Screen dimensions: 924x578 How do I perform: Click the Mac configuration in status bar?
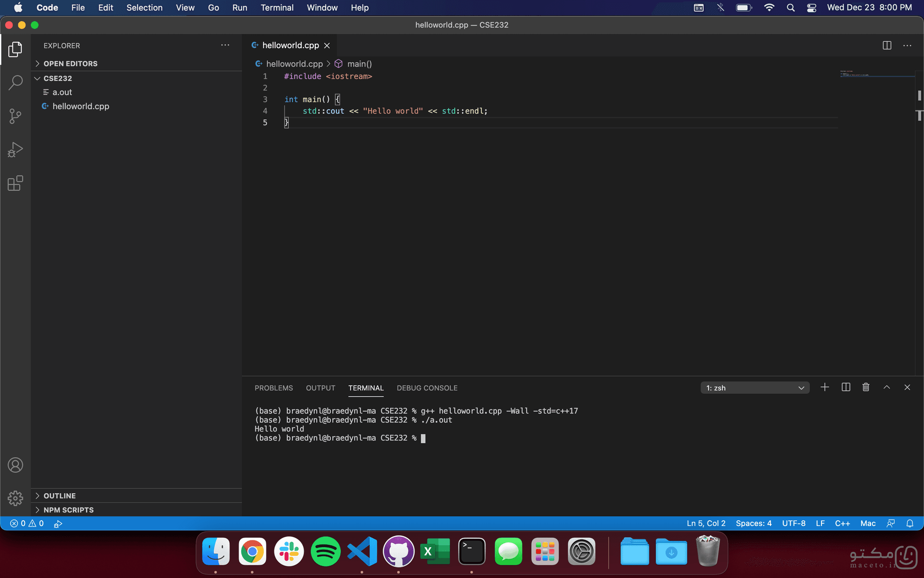[868, 524]
